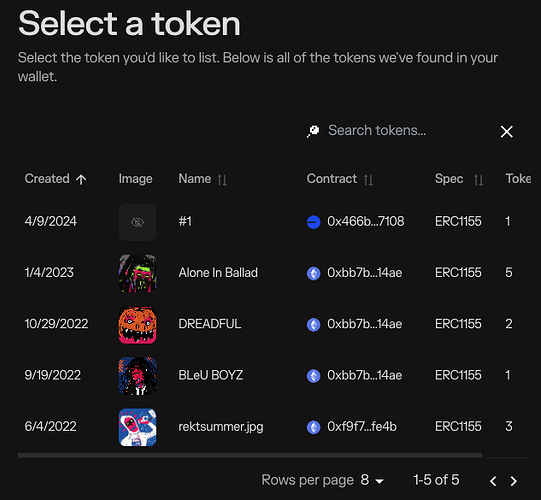Sort table by Name column
This screenshot has width=541, height=500.
click(x=222, y=180)
